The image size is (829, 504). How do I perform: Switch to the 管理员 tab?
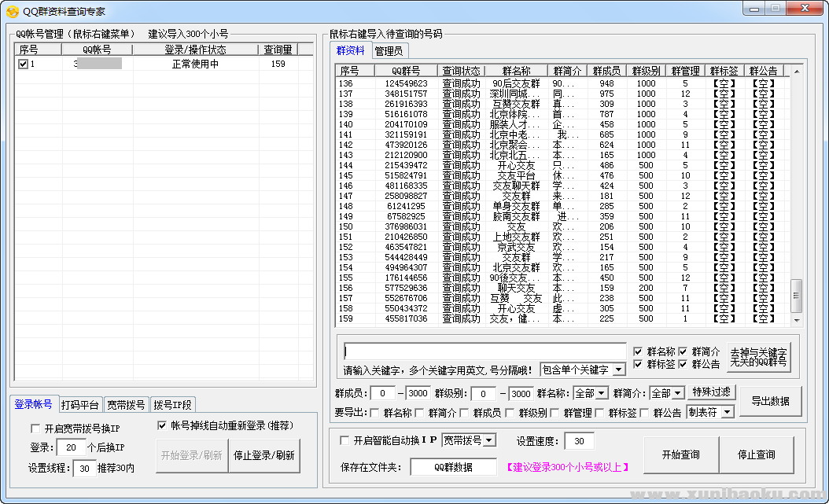click(389, 51)
